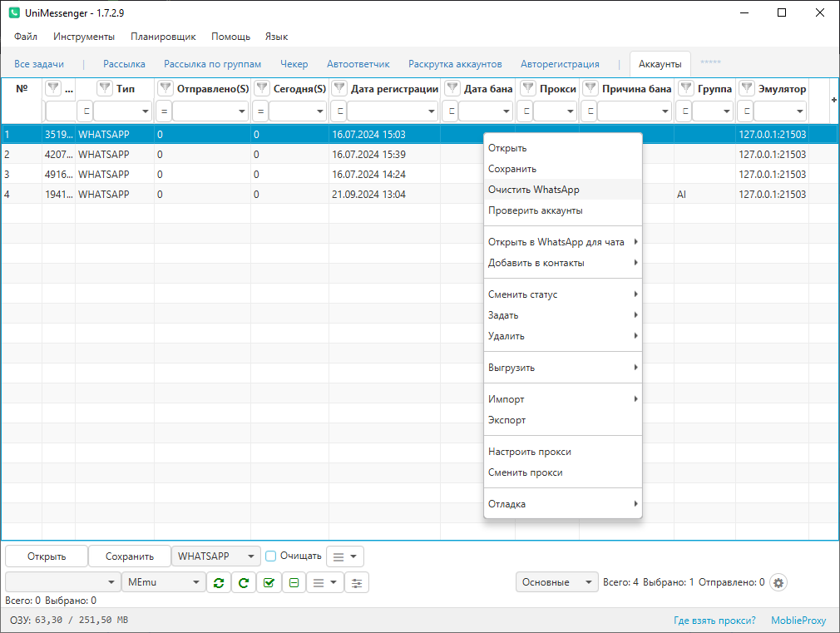Click the filter icon on Тип column
The image size is (840, 633).
[x=105, y=88]
